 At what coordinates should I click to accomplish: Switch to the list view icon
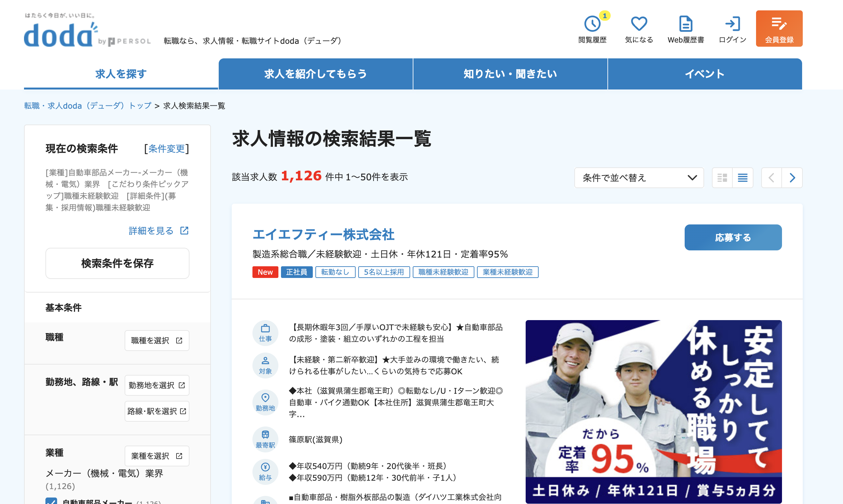pos(743,178)
